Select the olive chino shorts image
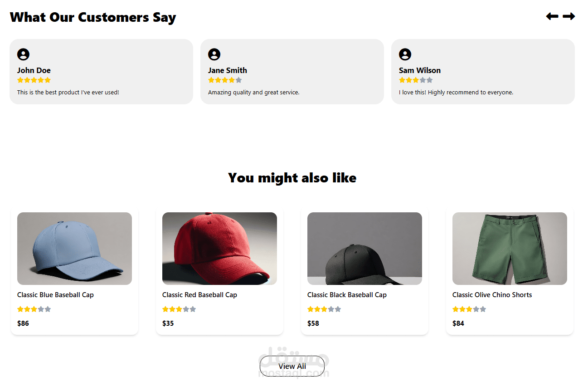The height and width of the screenshot is (387, 588). coord(510,249)
